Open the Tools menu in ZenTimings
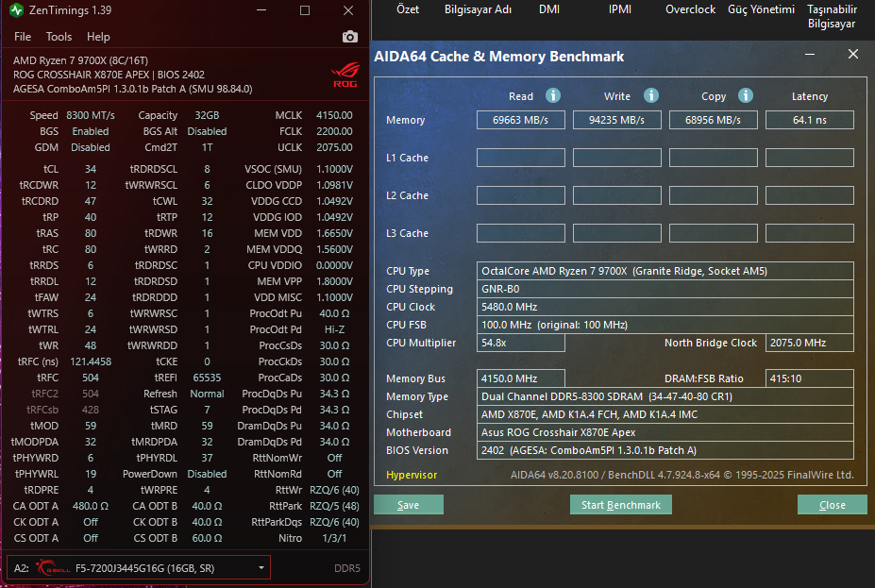 pyautogui.click(x=59, y=37)
